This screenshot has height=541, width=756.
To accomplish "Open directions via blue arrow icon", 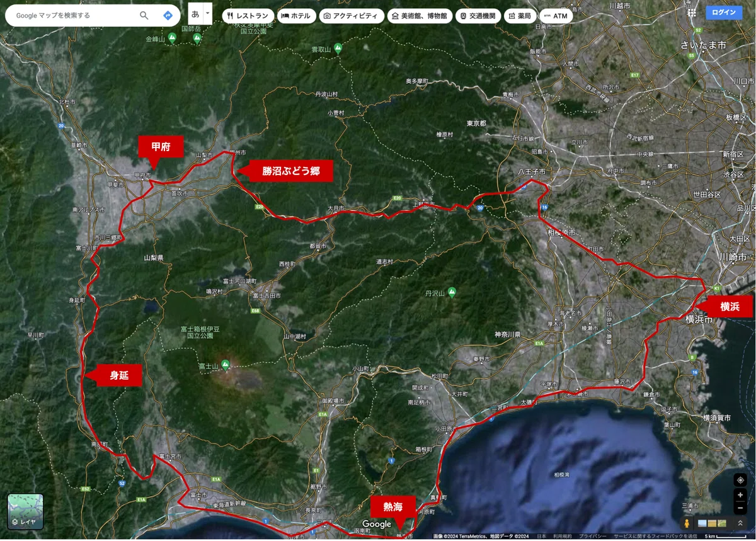I will (168, 15).
